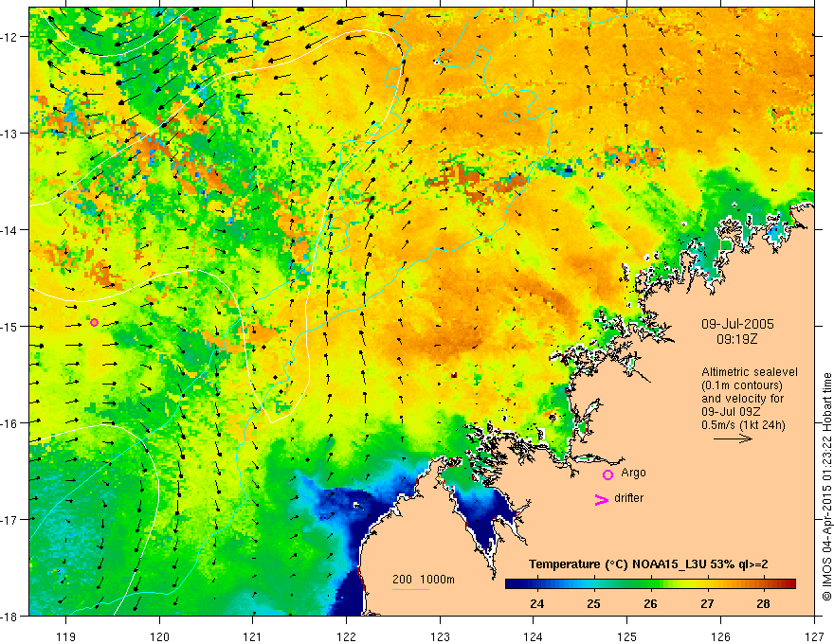Click the 28 label on temperature scale
The width and height of the screenshot is (834, 644).
tap(763, 603)
